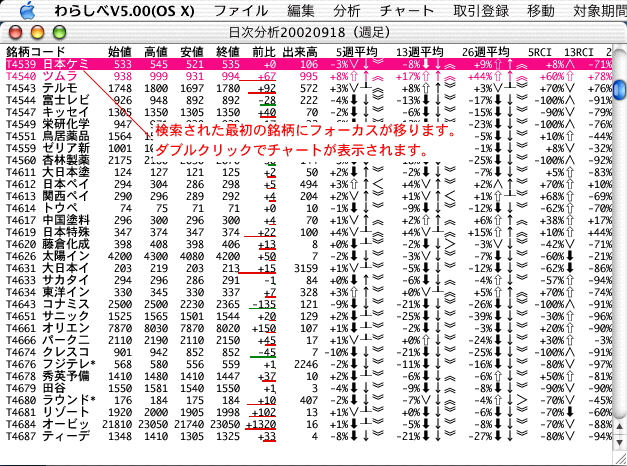Select the T4678 秀英予備 row
627x466 pixels.
(309, 376)
